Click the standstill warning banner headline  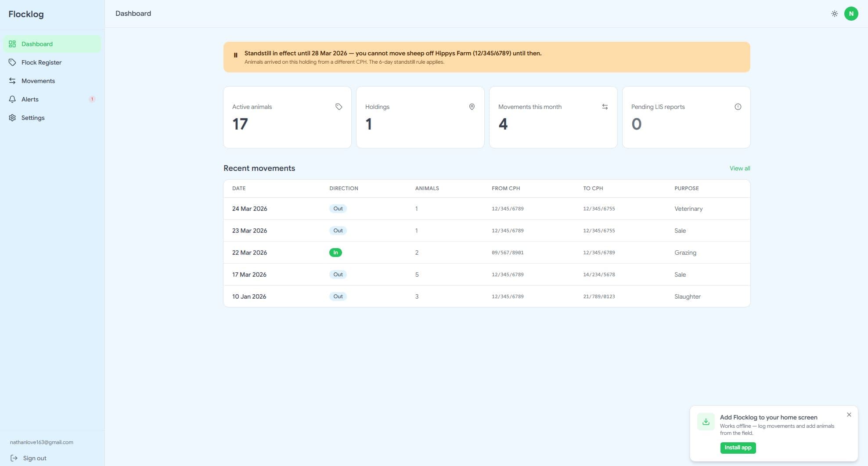pyautogui.click(x=393, y=53)
